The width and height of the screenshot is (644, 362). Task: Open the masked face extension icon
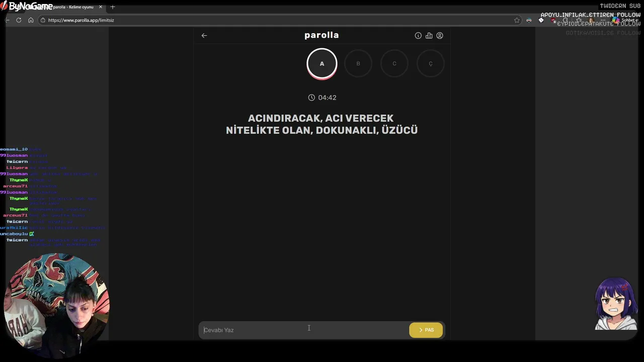(x=529, y=20)
